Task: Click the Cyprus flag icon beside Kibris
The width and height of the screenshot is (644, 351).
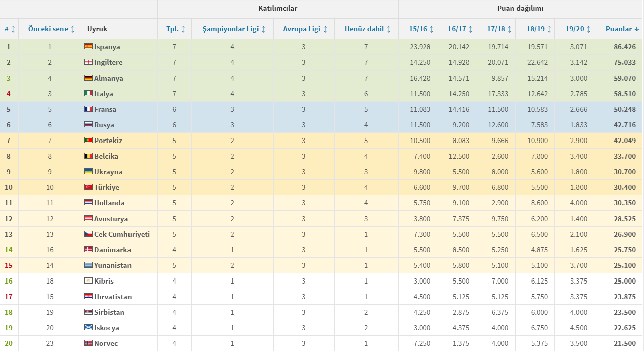Action: pos(88,281)
